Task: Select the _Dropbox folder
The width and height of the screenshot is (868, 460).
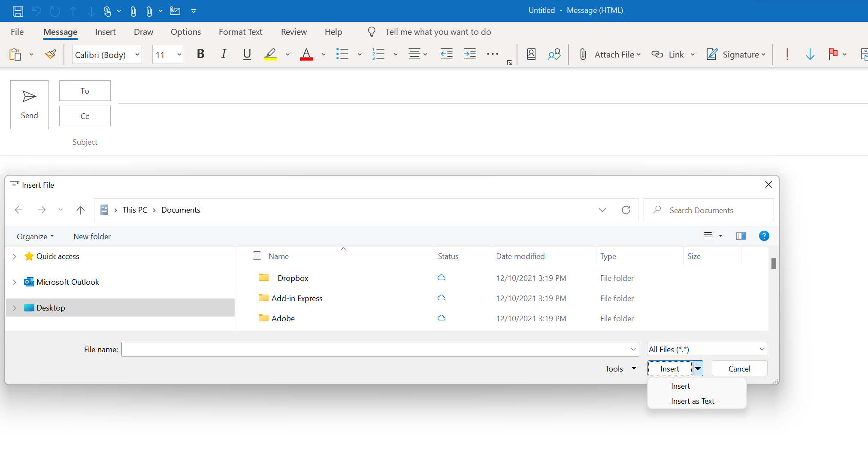Action: (290, 278)
